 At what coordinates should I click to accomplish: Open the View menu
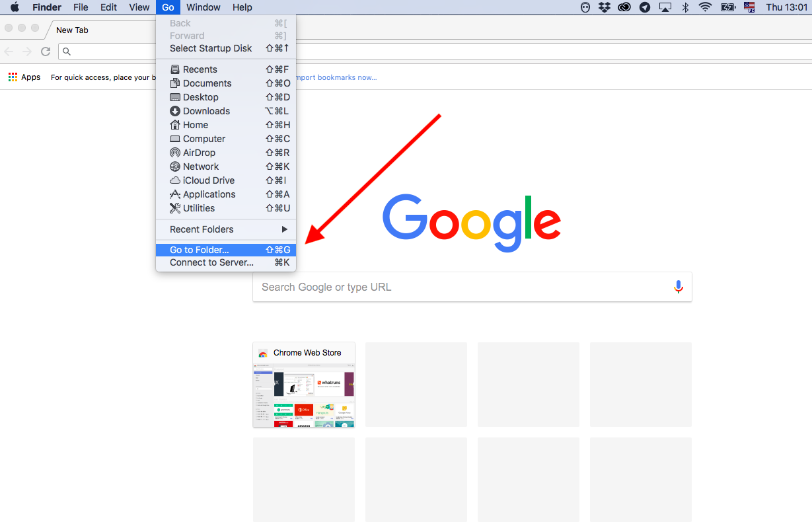click(x=139, y=7)
